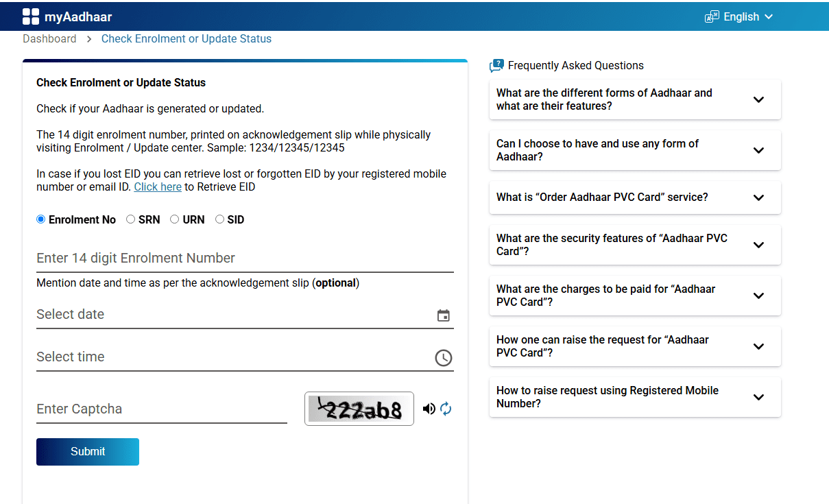Select the SRN radio option
The image size is (829, 504).
pyautogui.click(x=131, y=219)
